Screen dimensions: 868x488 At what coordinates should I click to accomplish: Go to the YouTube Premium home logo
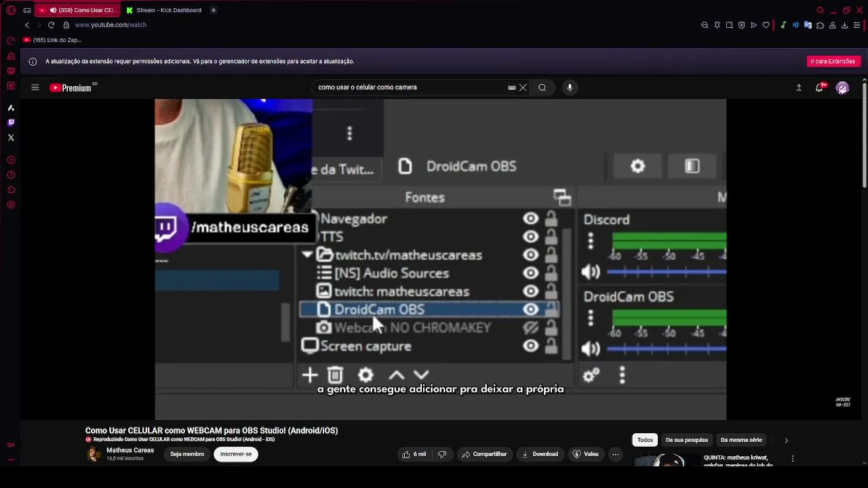click(71, 87)
